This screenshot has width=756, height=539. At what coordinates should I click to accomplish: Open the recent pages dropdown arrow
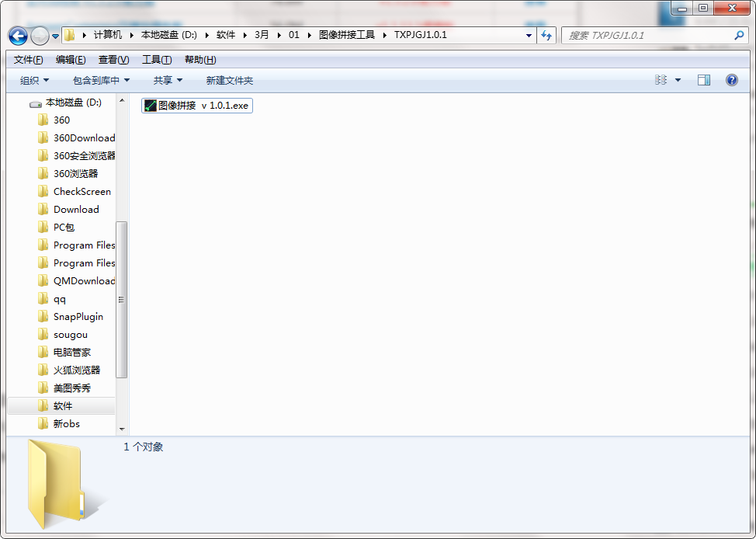pyautogui.click(x=55, y=37)
